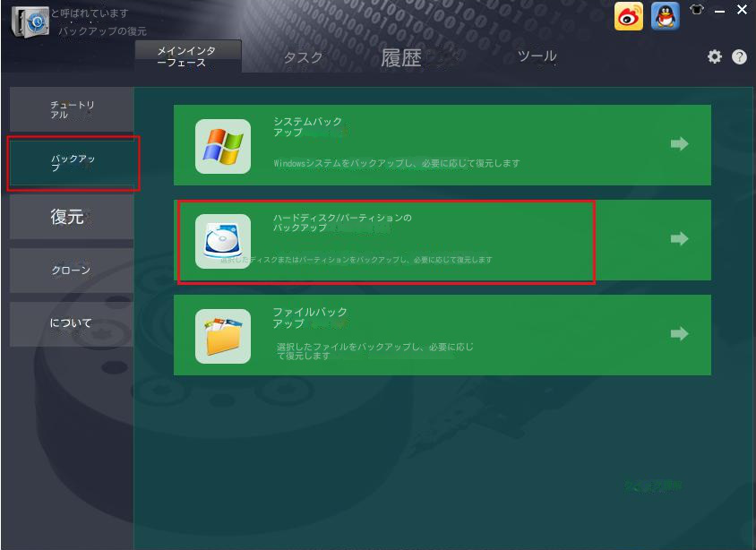Switch to the タスク tab

(x=303, y=57)
